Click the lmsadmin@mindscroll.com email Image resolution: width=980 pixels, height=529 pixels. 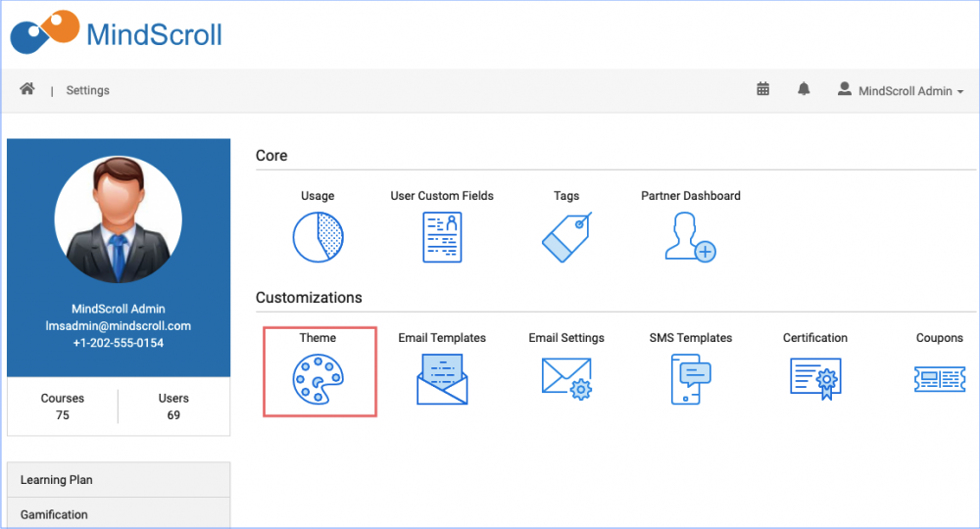pyautogui.click(x=119, y=325)
